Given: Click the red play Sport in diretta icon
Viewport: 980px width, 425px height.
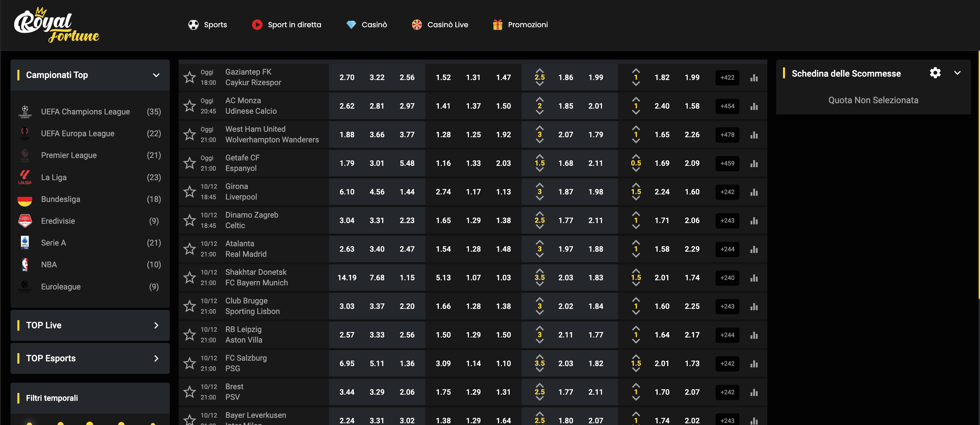Looking at the screenshot, I should click(x=257, y=25).
